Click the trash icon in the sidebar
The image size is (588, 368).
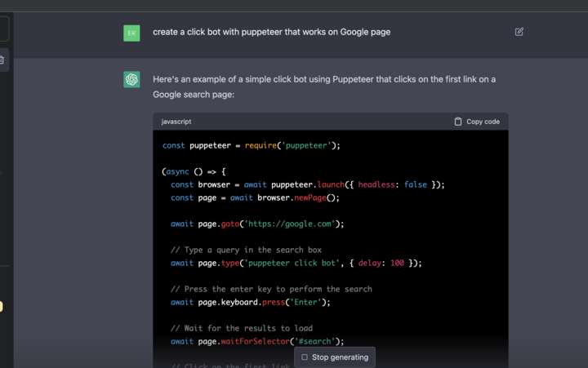coord(2,60)
